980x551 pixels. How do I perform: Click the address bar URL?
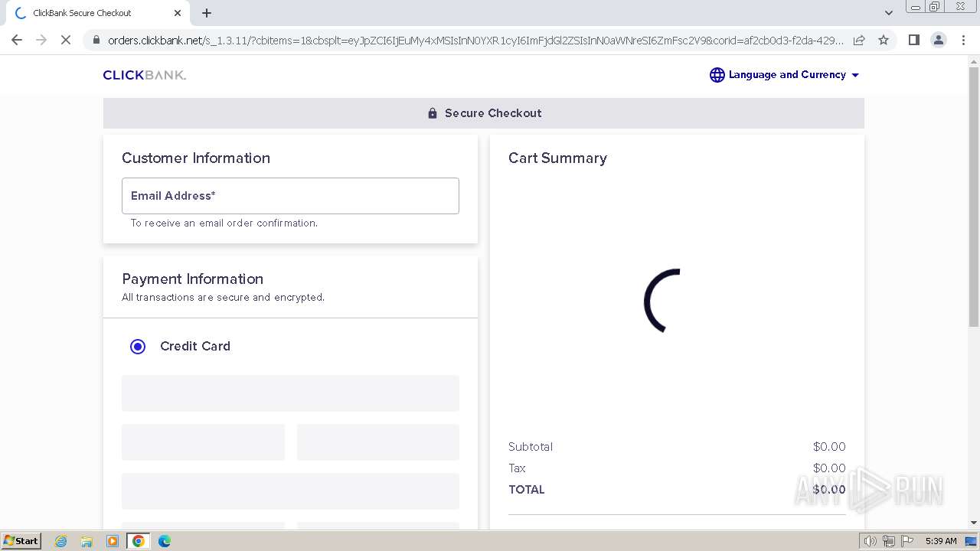475,40
